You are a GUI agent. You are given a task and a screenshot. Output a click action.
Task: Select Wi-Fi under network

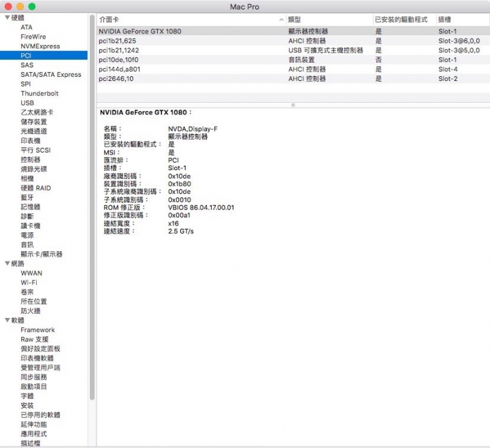tap(29, 283)
